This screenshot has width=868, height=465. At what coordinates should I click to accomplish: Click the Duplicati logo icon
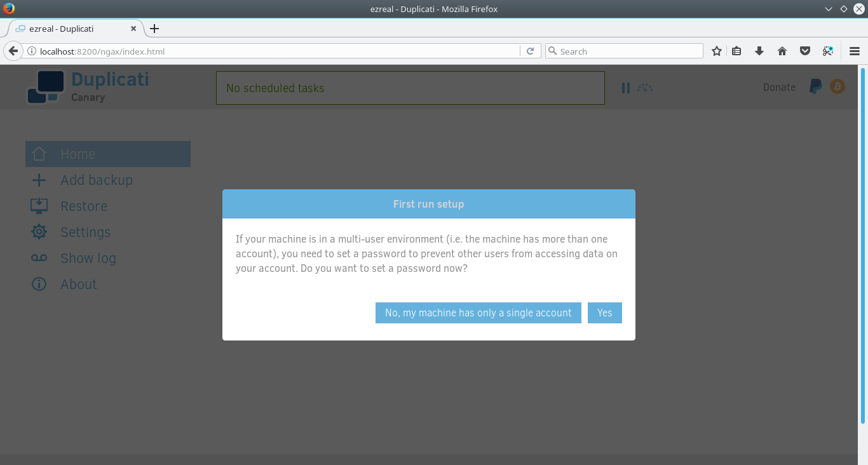pos(45,87)
